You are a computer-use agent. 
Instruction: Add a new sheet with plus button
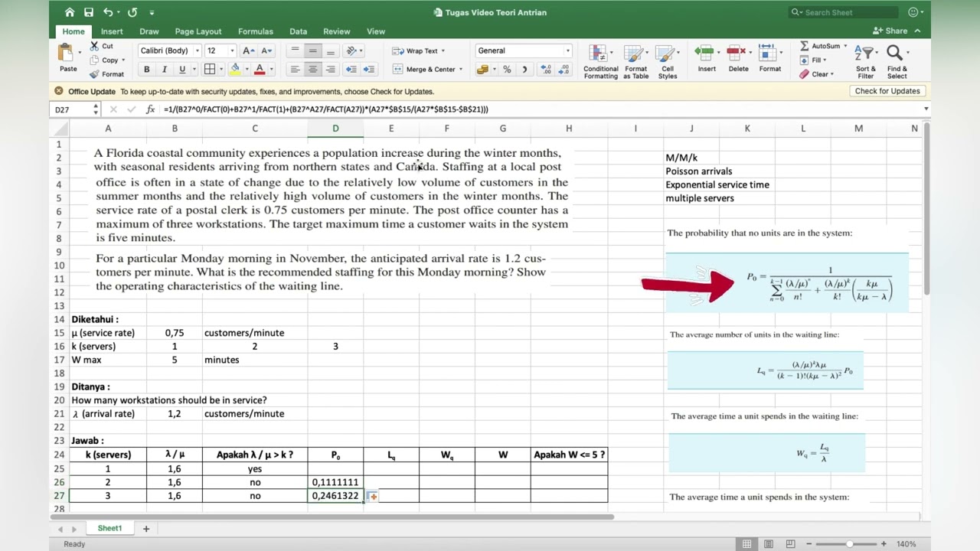[x=145, y=528]
